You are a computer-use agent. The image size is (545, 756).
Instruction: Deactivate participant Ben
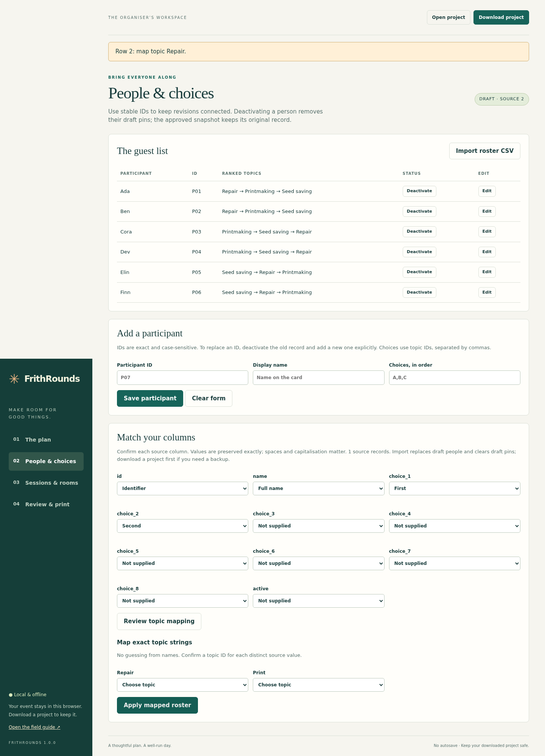click(419, 212)
